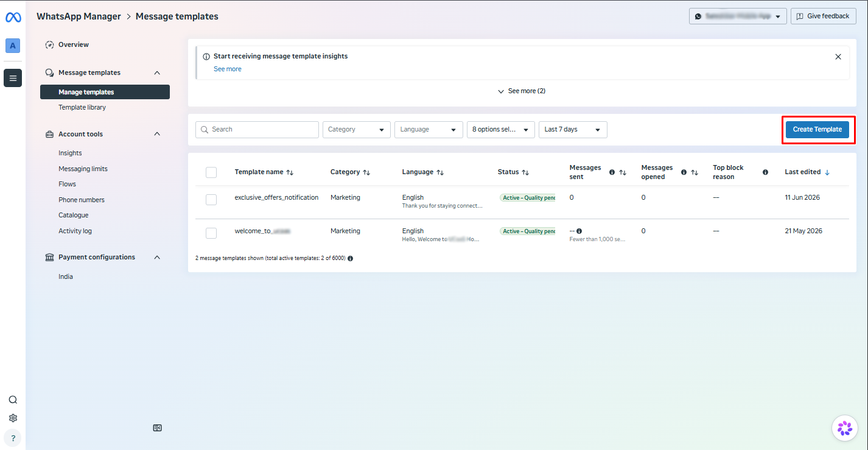The image size is (868, 450).
Task: Open Template library in the sidebar
Action: 82,108
